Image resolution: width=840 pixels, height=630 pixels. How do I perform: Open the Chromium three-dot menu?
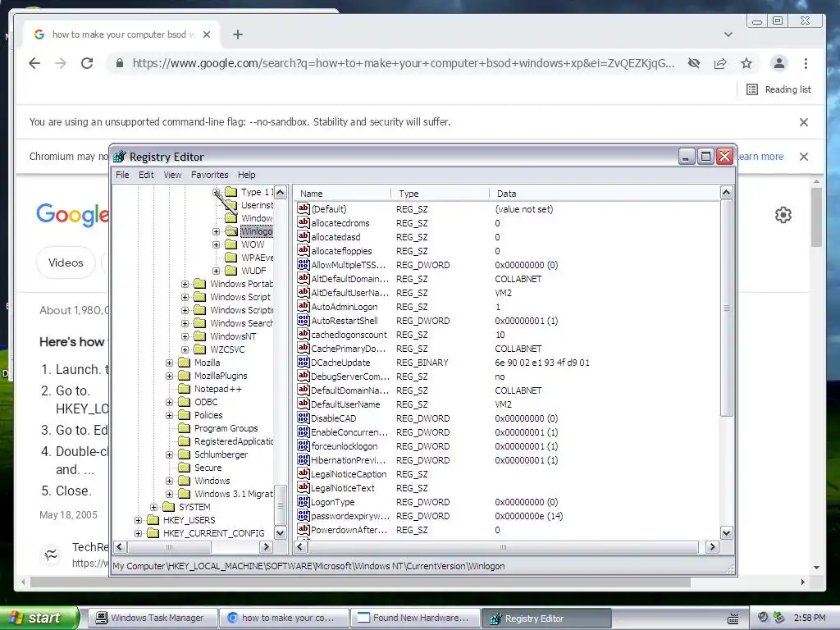(x=806, y=63)
